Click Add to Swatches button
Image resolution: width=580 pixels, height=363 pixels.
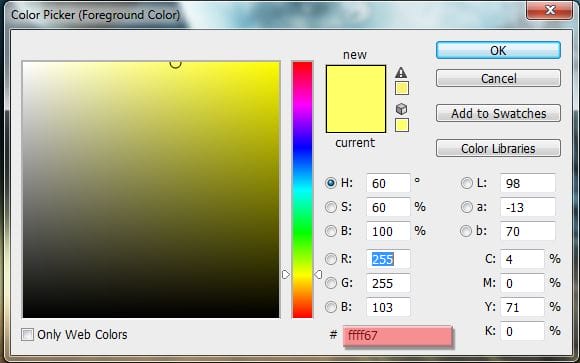tap(498, 113)
